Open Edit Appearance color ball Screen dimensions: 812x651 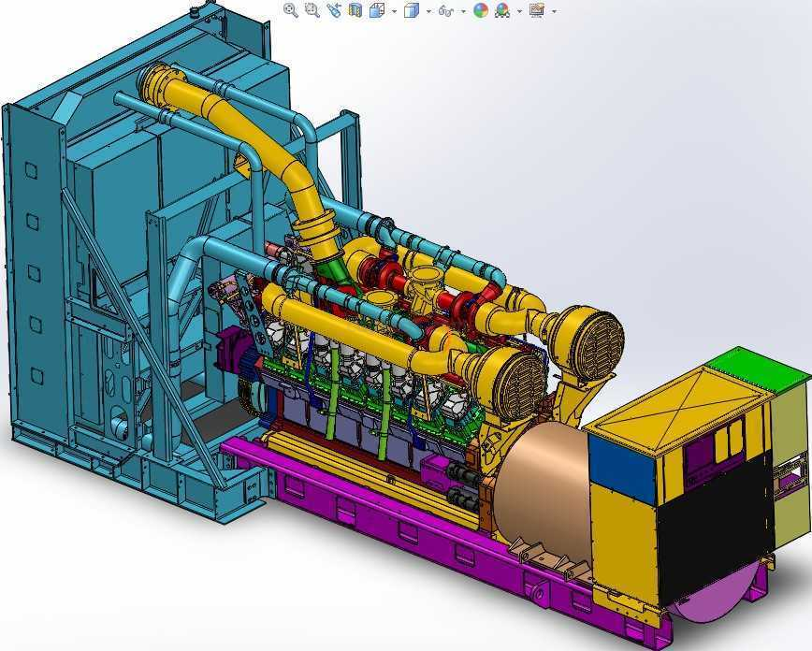tap(481, 10)
